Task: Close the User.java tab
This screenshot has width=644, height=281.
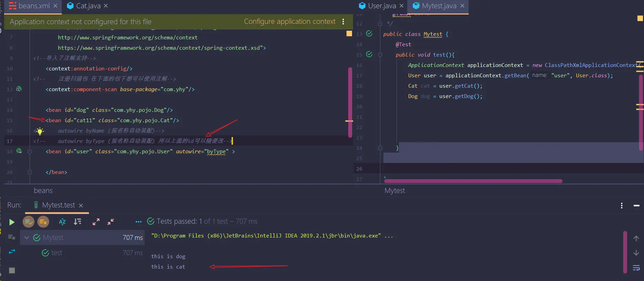Action: [401, 6]
